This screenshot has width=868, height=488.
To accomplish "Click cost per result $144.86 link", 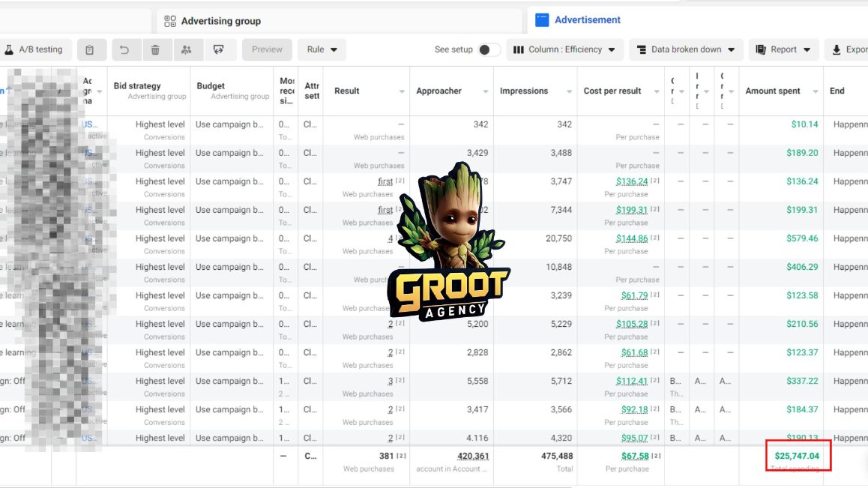I will click(x=632, y=238).
